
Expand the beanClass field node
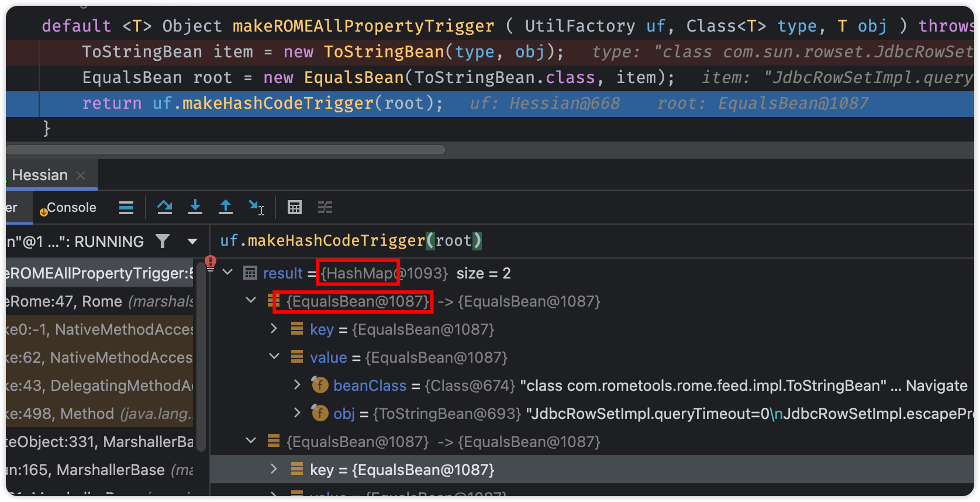pos(297,385)
